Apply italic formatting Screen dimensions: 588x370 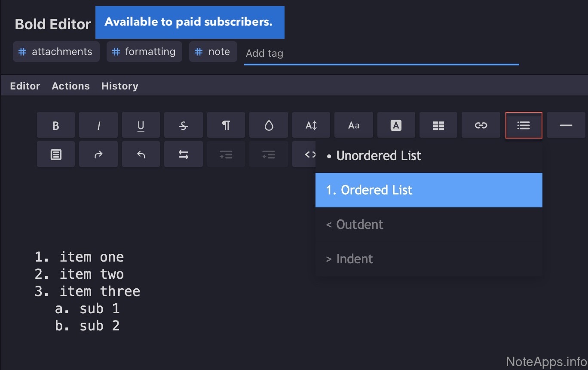point(98,125)
